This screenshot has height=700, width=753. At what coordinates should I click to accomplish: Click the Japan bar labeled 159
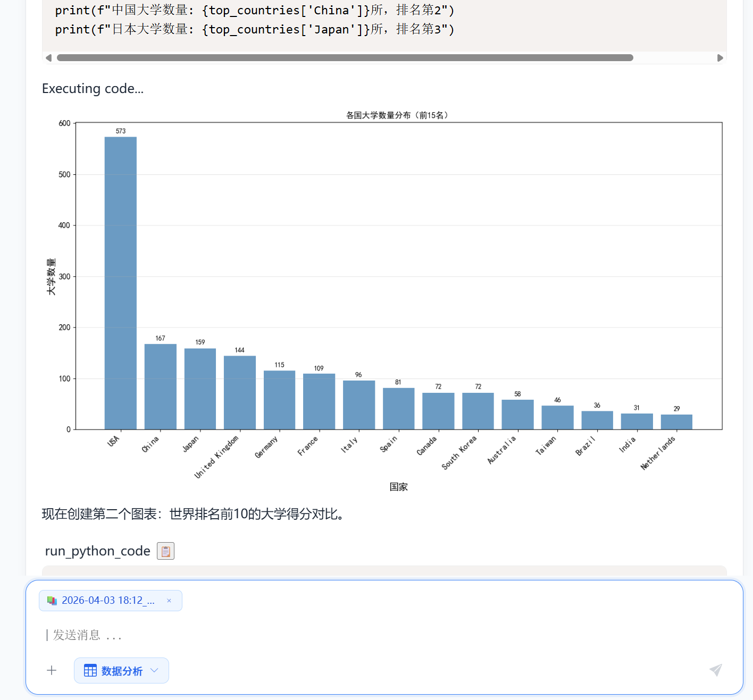(200, 389)
